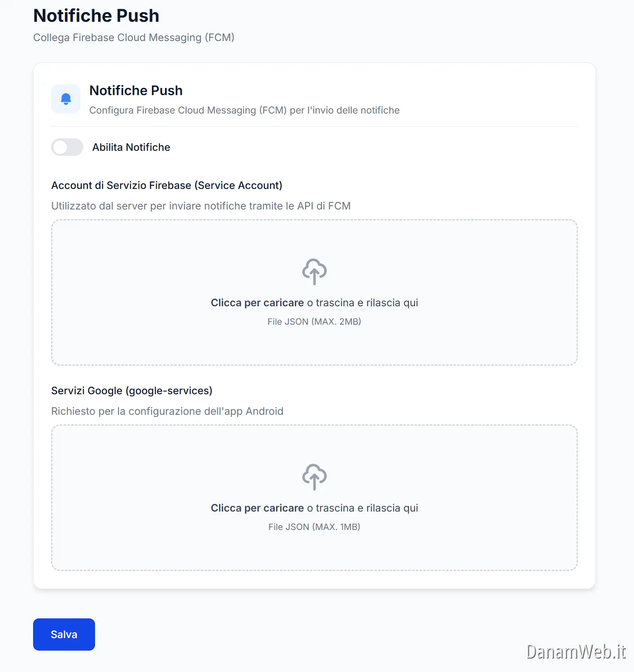The image size is (634, 672).
Task: Select the upload arrow inside the second dropzone
Action: (314, 477)
